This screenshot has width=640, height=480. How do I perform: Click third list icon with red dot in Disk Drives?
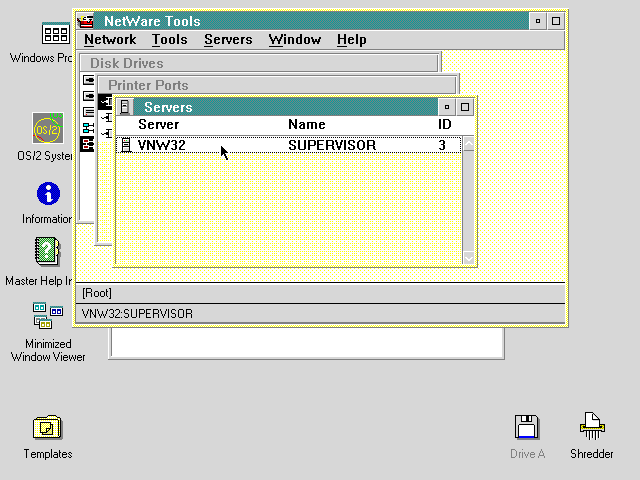[x=88, y=112]
